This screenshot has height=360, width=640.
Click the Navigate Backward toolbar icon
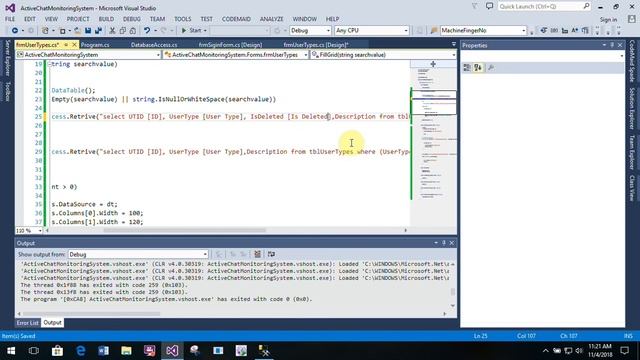click(15, 31)
